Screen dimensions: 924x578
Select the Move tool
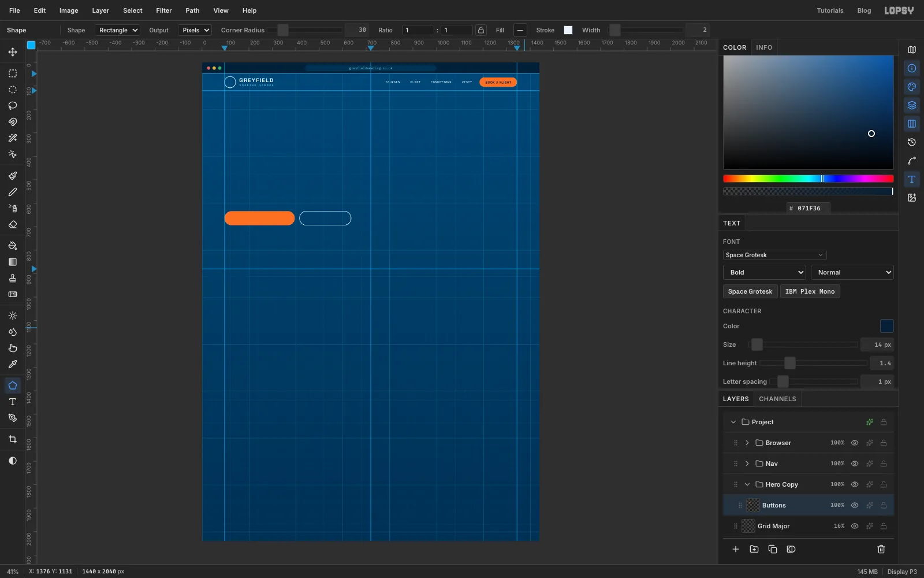(13, 52)
